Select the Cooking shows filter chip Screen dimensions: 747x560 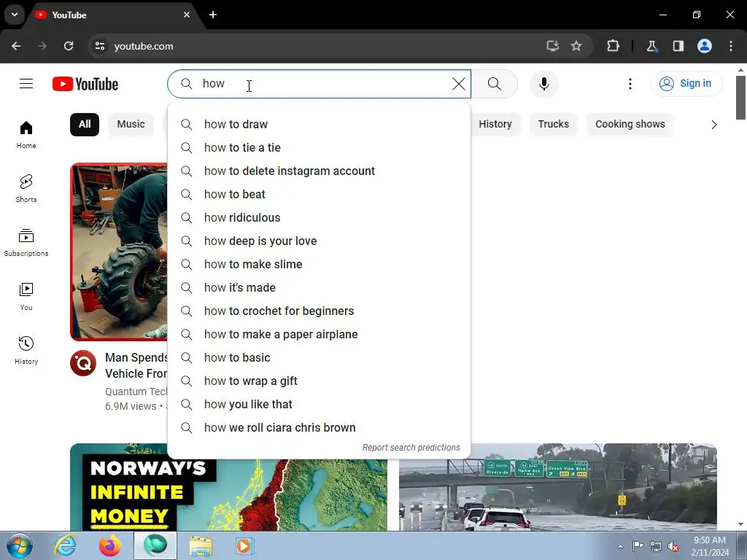coord(630,124)
